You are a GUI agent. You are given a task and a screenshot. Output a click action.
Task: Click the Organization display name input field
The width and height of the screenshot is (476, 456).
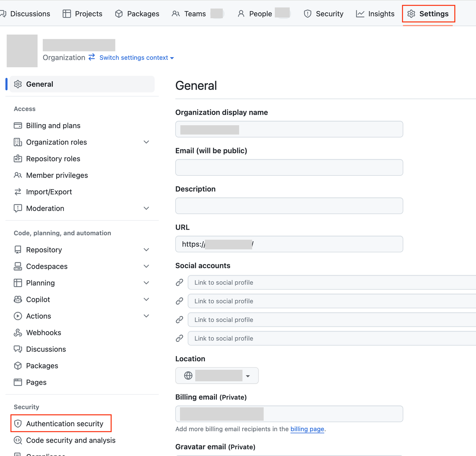coord(289,129)
